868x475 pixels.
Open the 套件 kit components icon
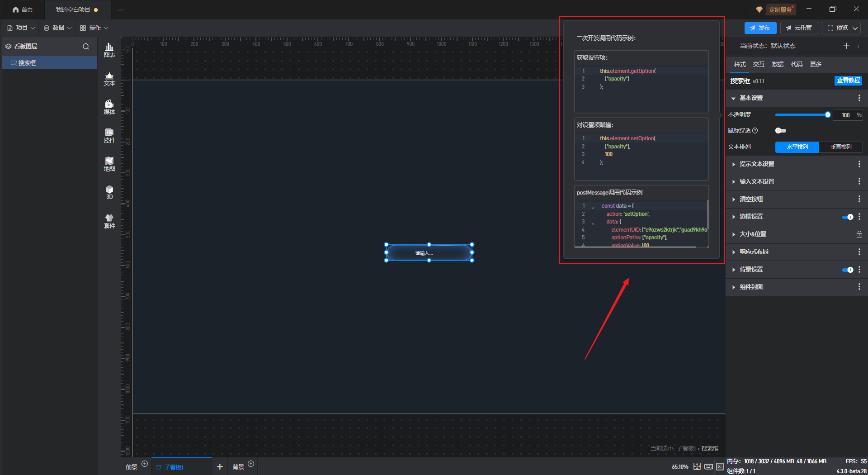pos(109,221)
